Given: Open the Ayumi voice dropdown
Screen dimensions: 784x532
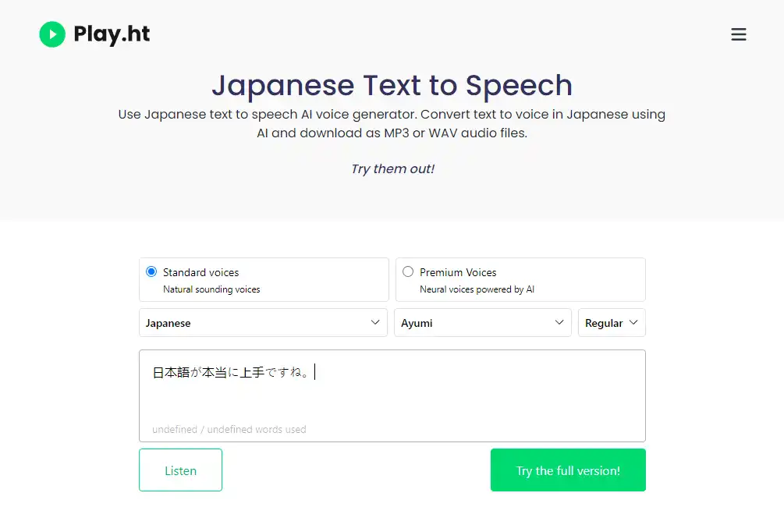Looking at the screenshot, I should coord(483,322).
